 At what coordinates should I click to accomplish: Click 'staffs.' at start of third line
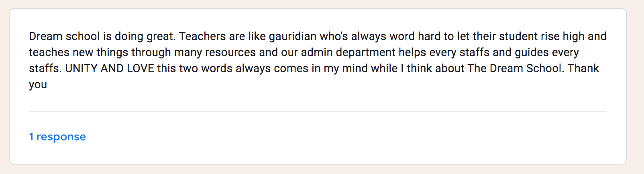(x=45, y=69)
